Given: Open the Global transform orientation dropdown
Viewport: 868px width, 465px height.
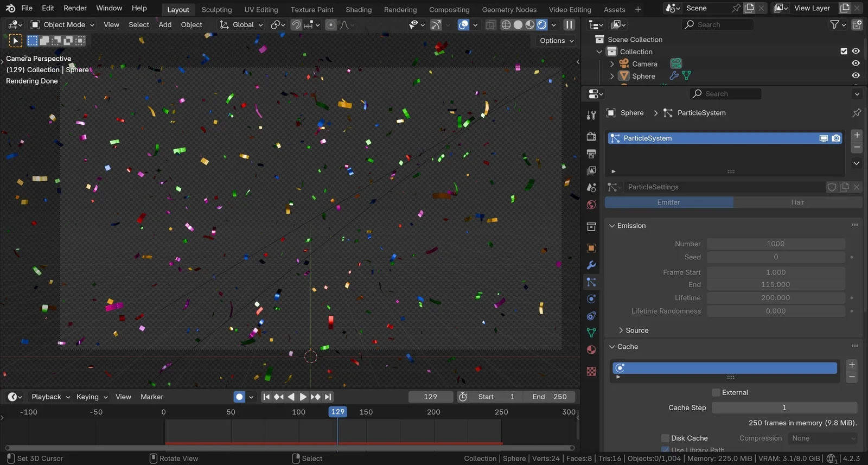Looking at the screenshot, I should click(x=241, y=24).
